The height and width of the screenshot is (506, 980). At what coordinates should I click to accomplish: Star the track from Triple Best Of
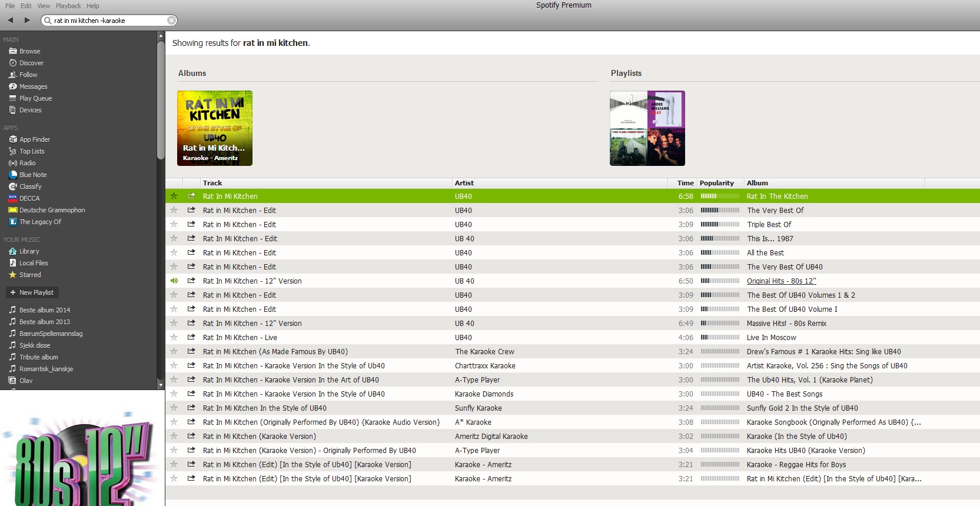[174, 224]
